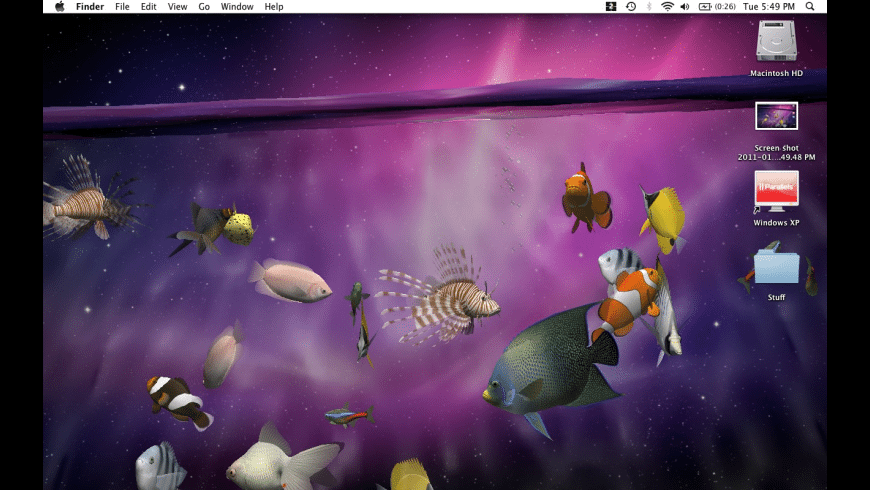Click the Screen shot 2011-01 file name
The width and height of the screenshot is (870, 490).
(x=776, y=153)
